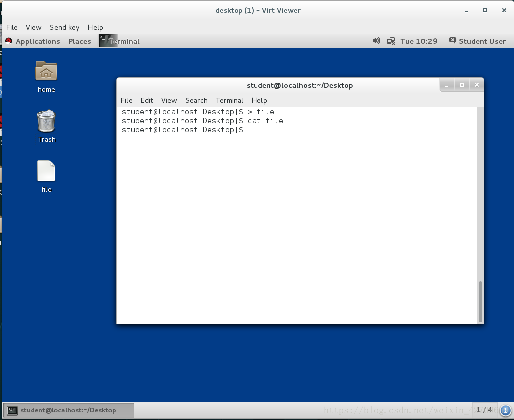Image resolution: width=514 pixels, height=420 pixels.
Task: Open Virt Viewer View menu
Action: [x=34, y=27]
